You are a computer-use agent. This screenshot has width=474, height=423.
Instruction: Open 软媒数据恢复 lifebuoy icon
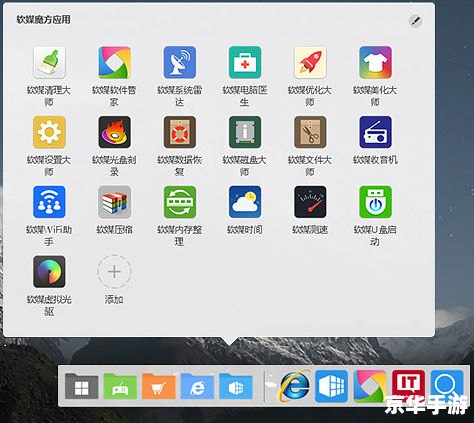coord(180,132)
